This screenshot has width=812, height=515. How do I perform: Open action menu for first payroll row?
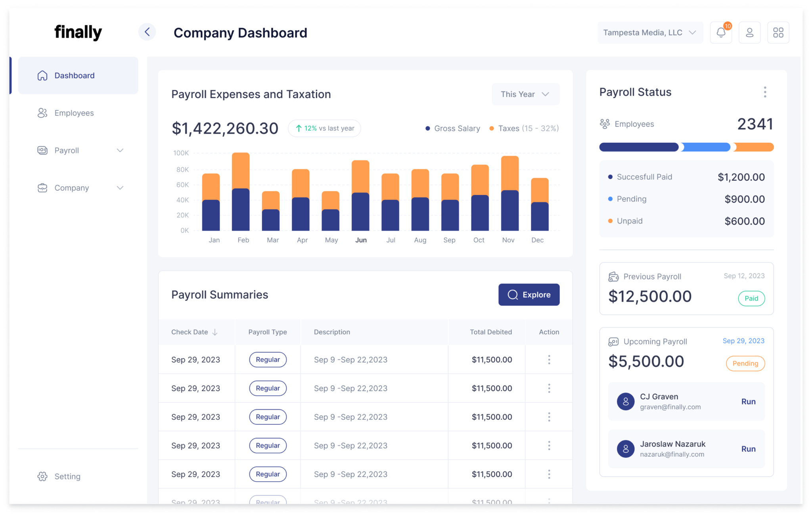click(549, 360)
